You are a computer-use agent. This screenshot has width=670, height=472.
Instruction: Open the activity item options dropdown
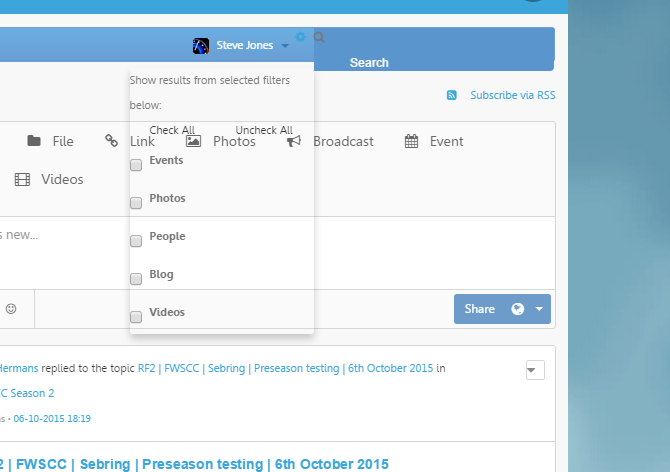535,370
